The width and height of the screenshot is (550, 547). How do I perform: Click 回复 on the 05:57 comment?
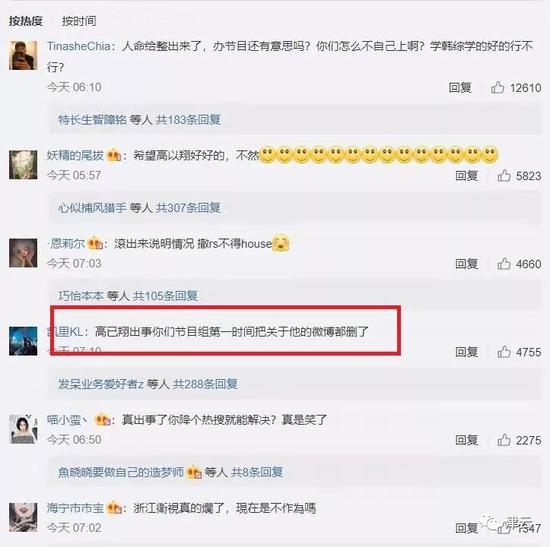tap(467, 175)
